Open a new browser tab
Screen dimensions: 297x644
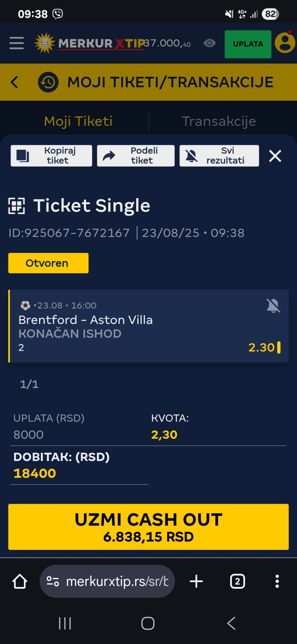click(x=196, y=581)
